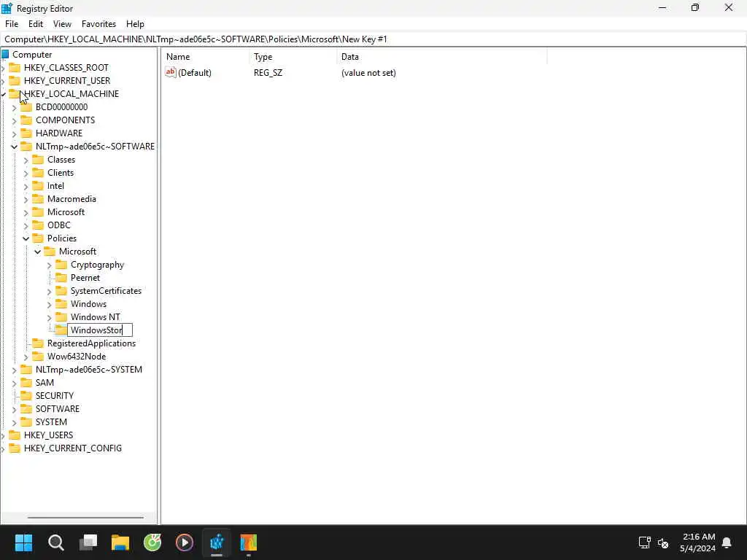Expand the SystemCertificates key chevron

(50, 292)
